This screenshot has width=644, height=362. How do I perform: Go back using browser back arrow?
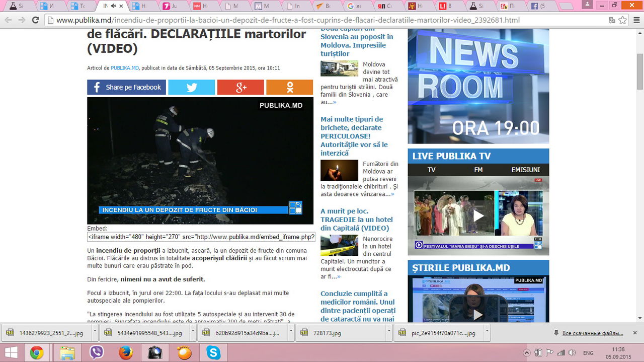tap(8, 20)
